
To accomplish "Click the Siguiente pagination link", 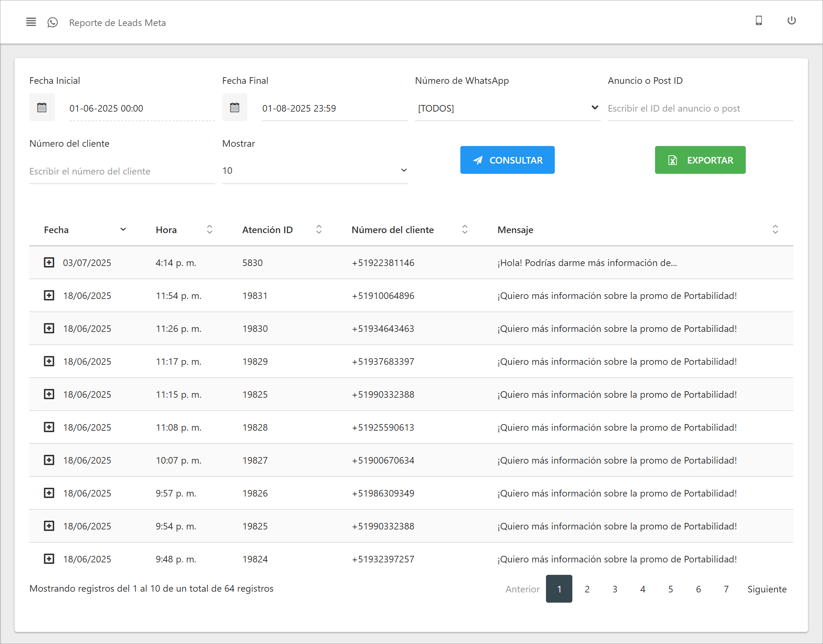I will coord(767,589).
